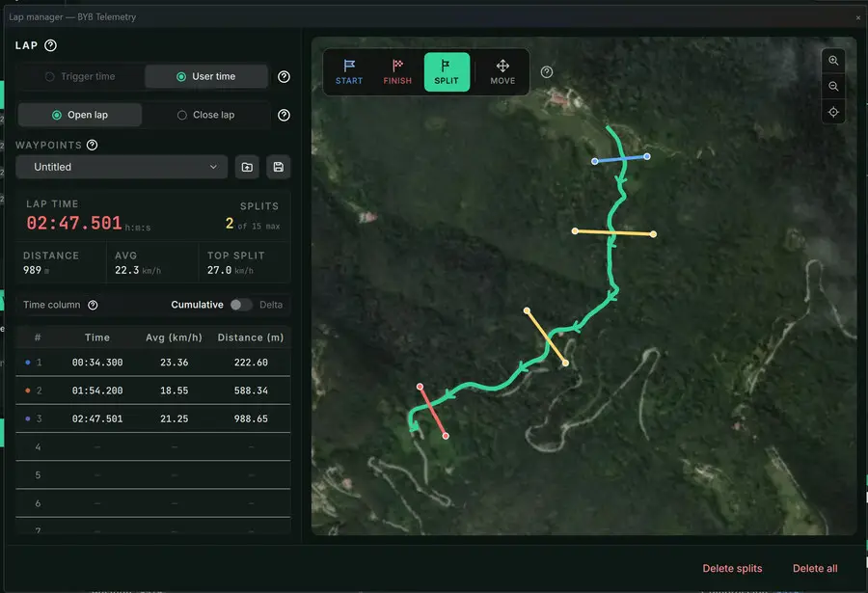
Task: Open the Untitled waypoints dropdown
Action: coord(122,167)
